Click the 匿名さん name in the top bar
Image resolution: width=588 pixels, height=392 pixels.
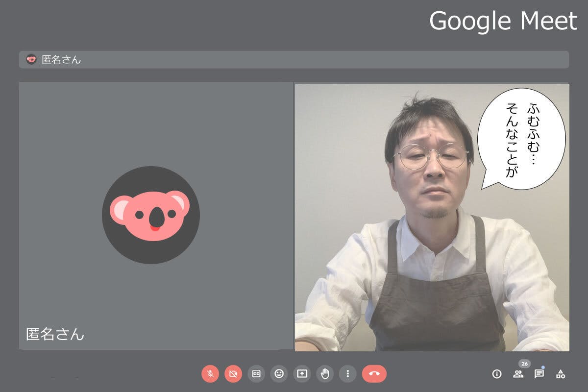point(61,60)
